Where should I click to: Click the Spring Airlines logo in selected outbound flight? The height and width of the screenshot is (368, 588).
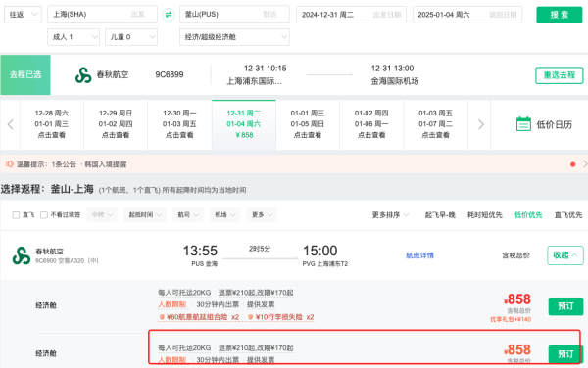pos(83,75)
